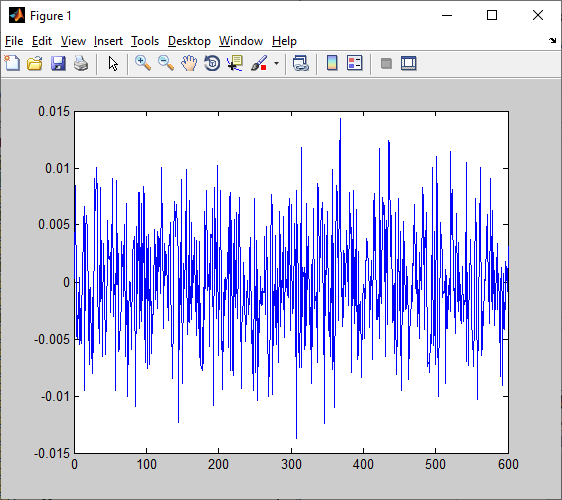
Task: Click the Link Plot icon
Action: coord(300,63)
